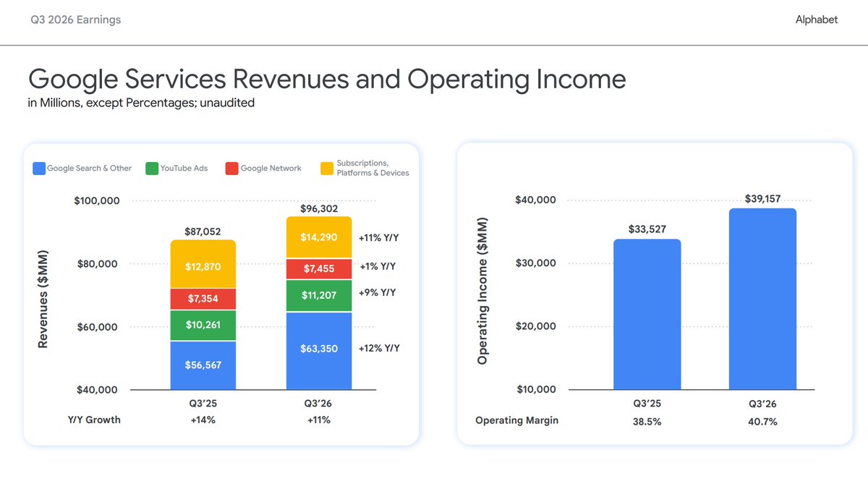Click the subtitle "in Millions, except Percentages; unaudited"
The height and width of the screenshot is (484, 868).
click(x=141, y=103)
